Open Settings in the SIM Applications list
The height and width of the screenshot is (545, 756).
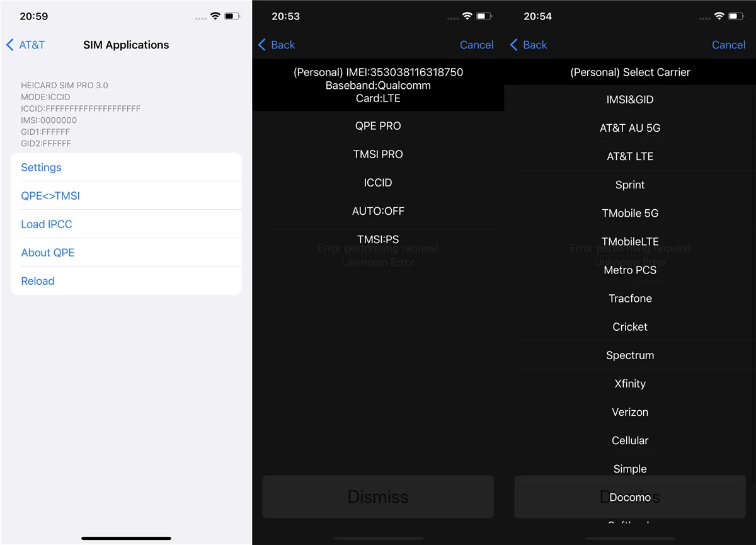[x=126, y=168]
